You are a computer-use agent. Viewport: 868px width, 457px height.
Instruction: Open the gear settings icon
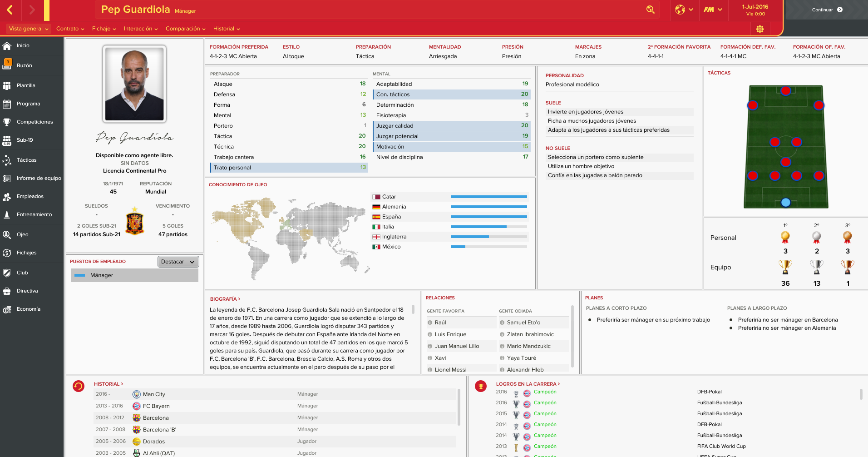pos(760,29)
